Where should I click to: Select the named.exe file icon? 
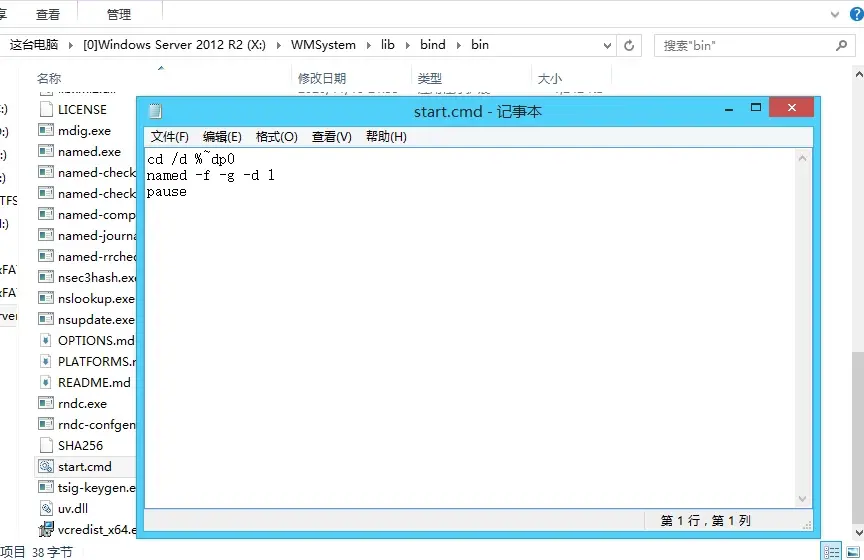pos(46,151)
